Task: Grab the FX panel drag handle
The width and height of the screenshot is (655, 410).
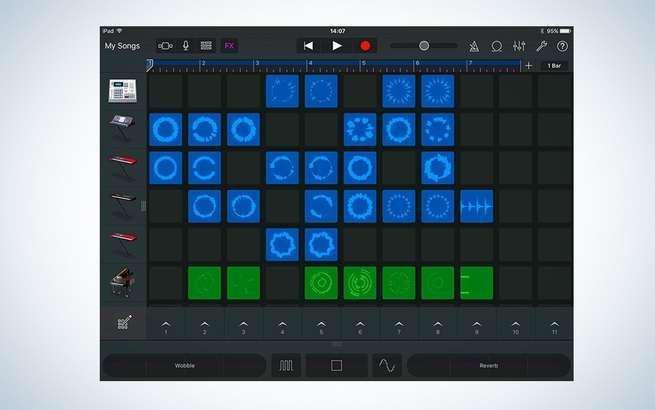Action: [x=337, y=345]
